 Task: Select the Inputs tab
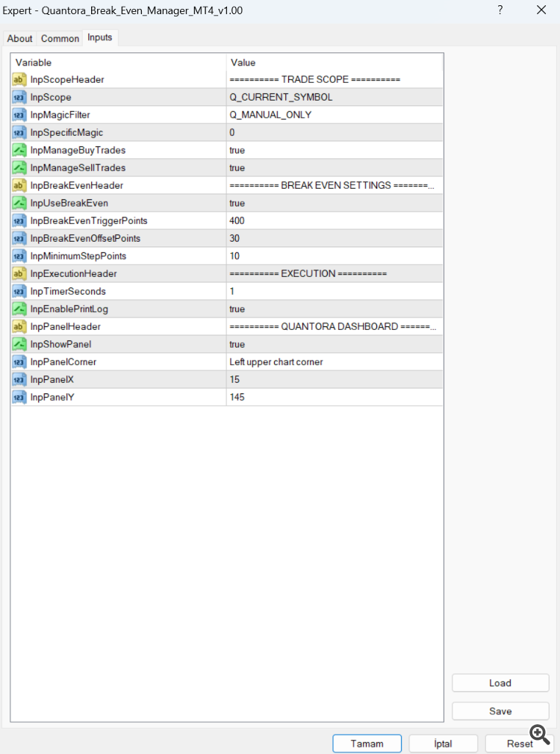pos(99,37)
